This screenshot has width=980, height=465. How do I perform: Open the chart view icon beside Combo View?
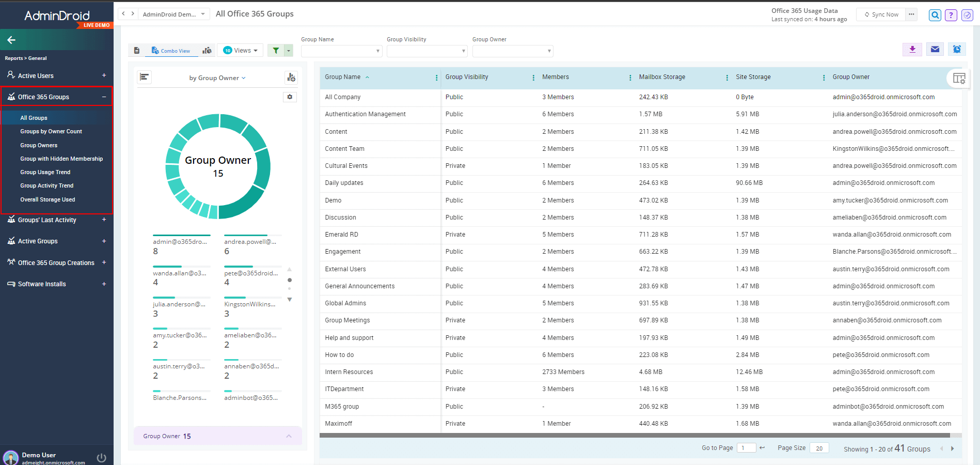(x=207, y=51)
